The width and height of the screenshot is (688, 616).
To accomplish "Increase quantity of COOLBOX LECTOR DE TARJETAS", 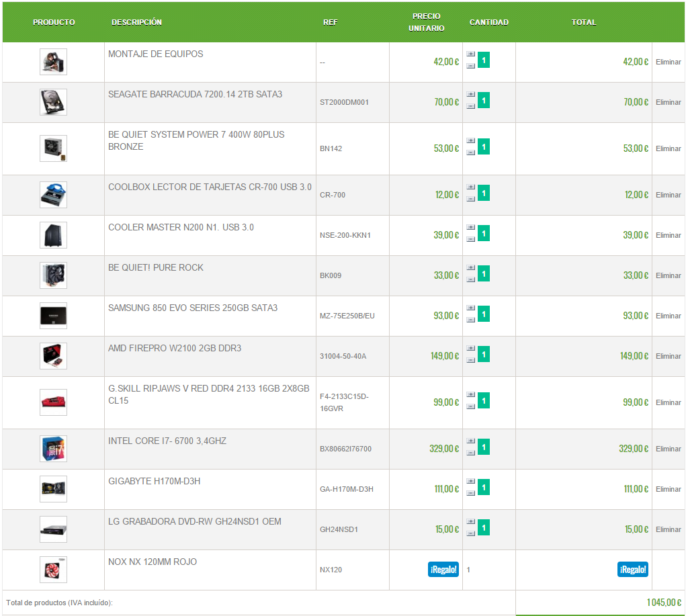I will tap(470, 187).
